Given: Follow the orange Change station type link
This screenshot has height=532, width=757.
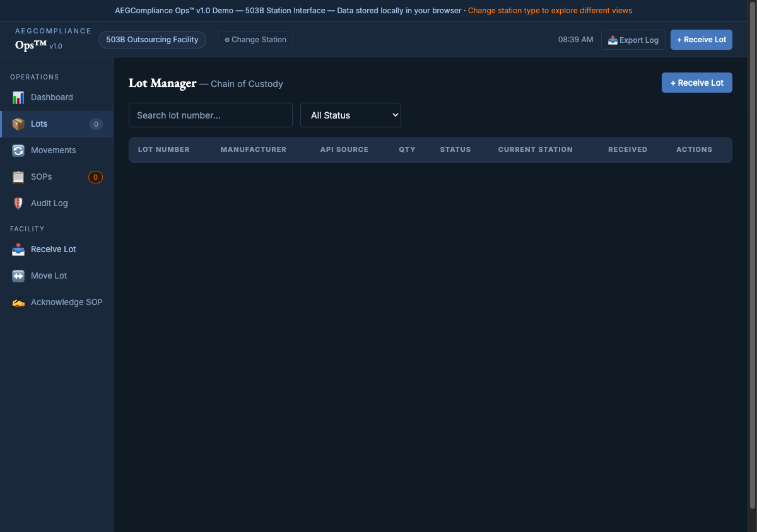Looking at the screenshot, I should pos(549,11).
